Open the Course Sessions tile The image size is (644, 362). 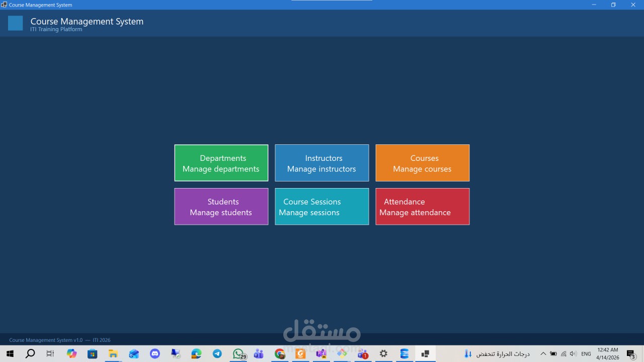[x=321, y=206]
